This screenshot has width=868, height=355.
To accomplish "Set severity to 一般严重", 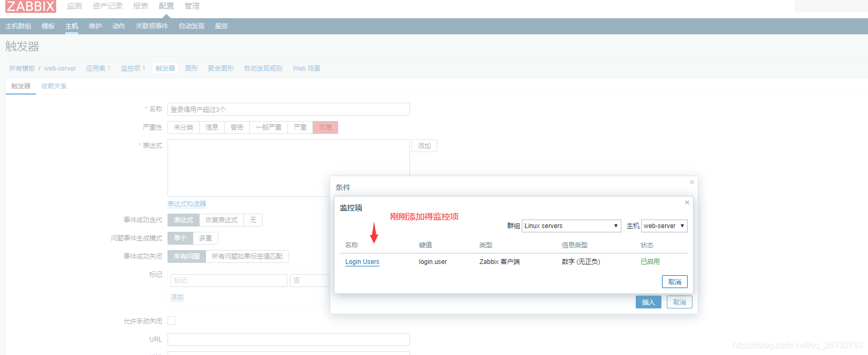I will [269, 127].
